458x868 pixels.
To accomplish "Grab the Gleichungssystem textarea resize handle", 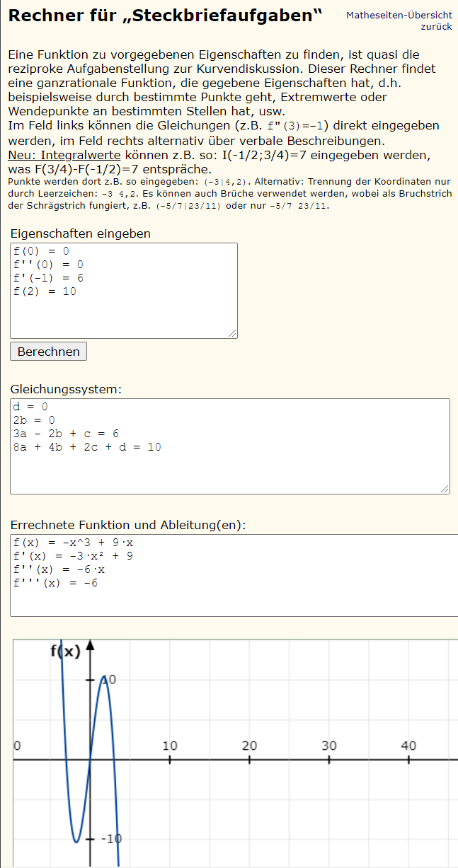I will coord(445,489).
